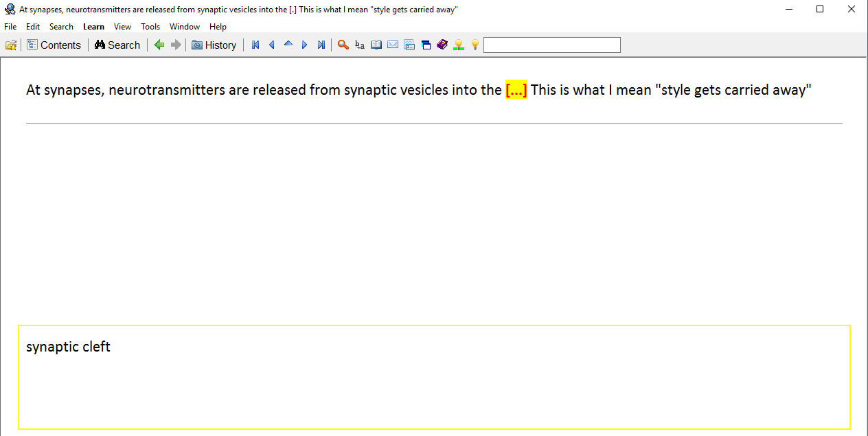Click the toolbar text input box
Viewport: 868px width, 436px height.
pos(552,45)
